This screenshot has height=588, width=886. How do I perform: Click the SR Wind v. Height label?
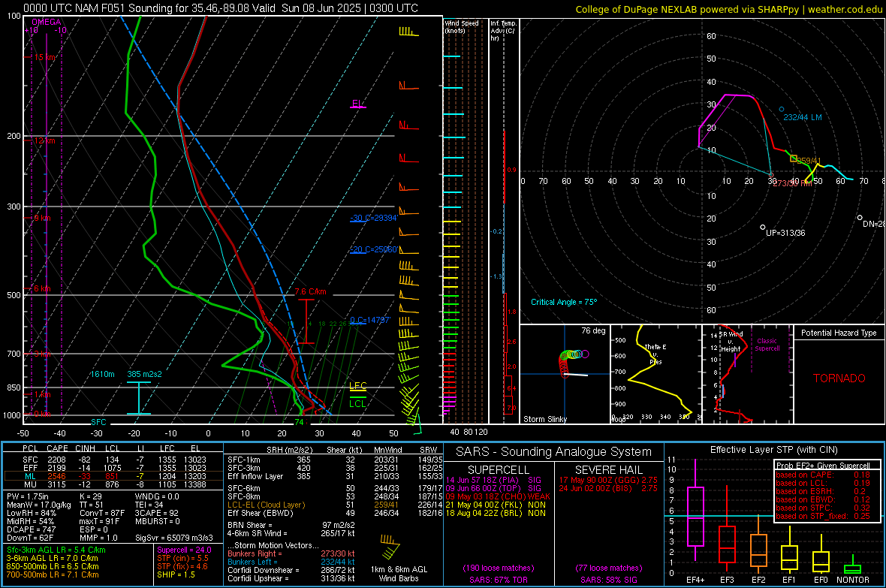[x=731, y=342]
